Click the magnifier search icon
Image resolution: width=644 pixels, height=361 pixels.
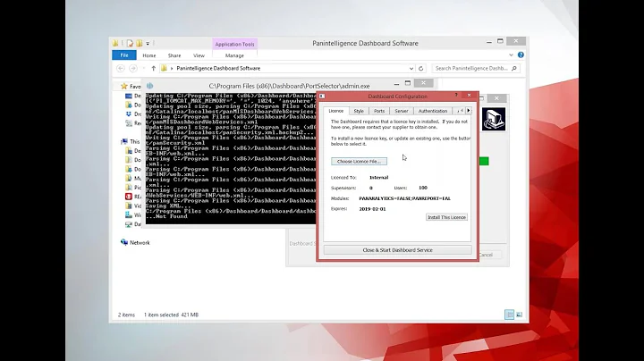(514, 69)
